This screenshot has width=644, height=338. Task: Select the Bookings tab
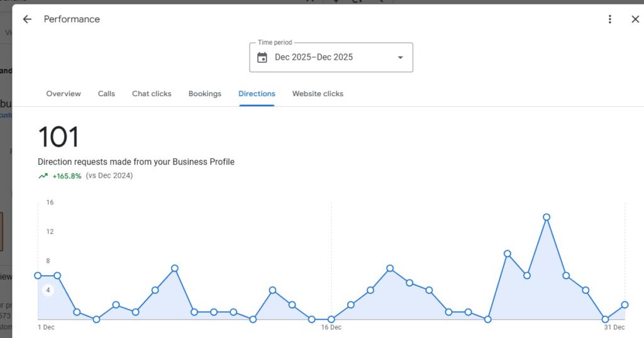[205, 94]
